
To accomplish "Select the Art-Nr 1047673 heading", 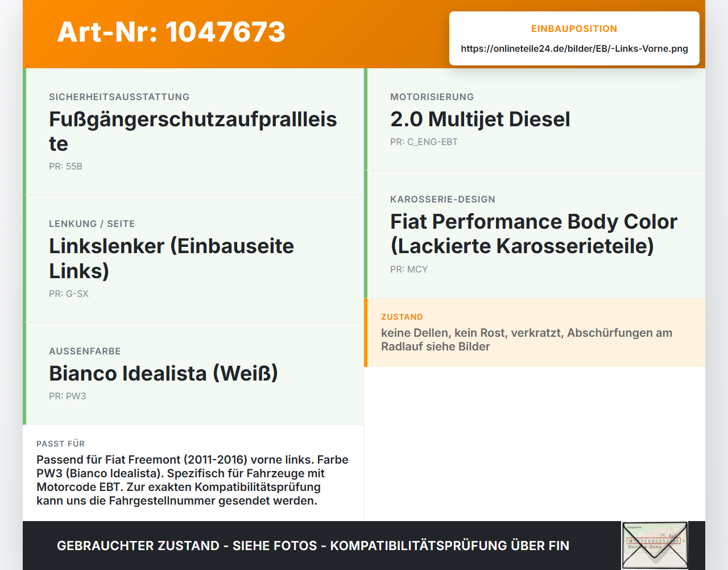I will click(x=171, y=32).
